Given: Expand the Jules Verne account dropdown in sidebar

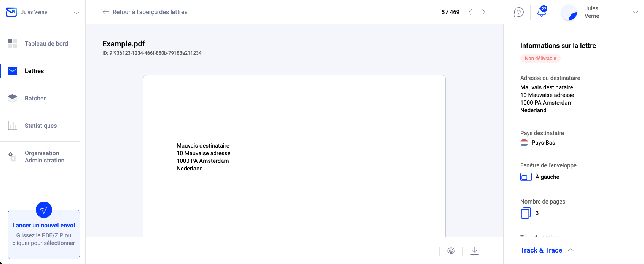Looking at the screenshot, I should (76, 13).
